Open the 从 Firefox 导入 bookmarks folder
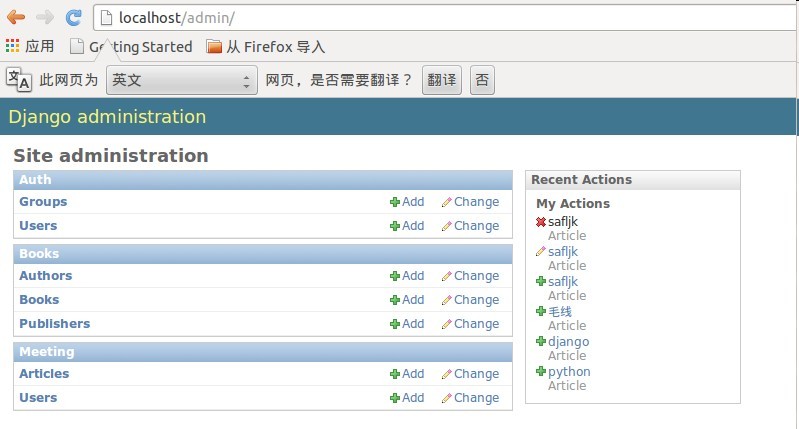The width and height of the screenshot is (799, 429). point(265,47)
